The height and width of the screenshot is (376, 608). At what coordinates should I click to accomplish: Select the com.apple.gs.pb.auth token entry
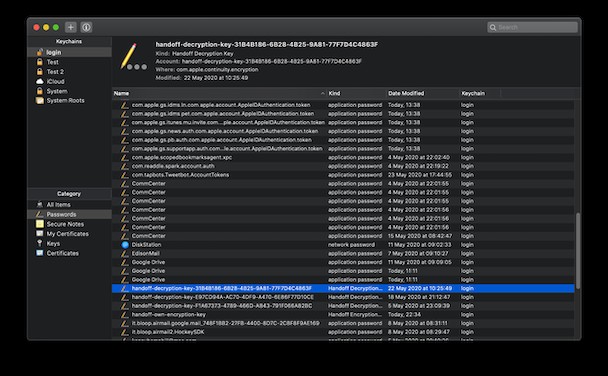coord(343,140)
